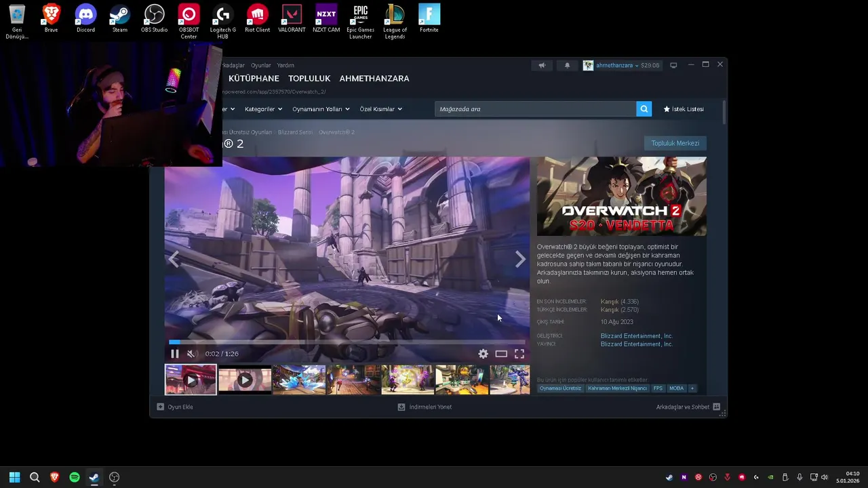Open the OBSBOT Center desktop shortcut
This screenshot has height=488, width=868.
(189, 22)
